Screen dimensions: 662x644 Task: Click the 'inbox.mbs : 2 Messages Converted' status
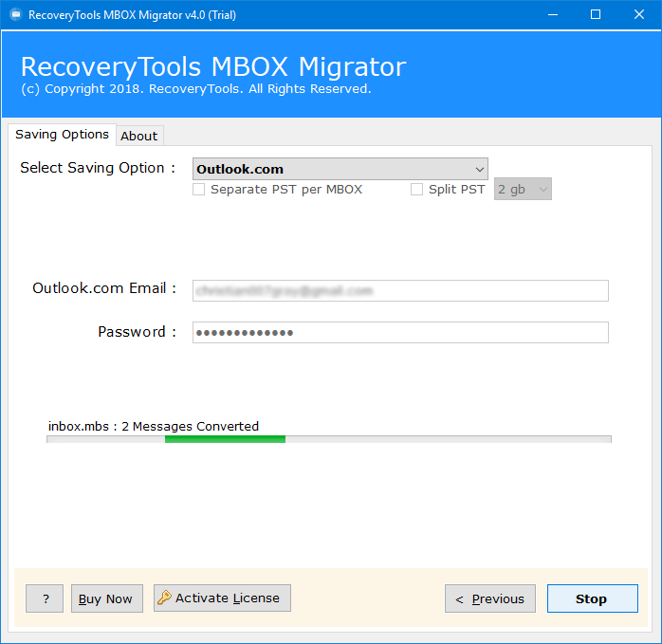(x=154, y=427)
